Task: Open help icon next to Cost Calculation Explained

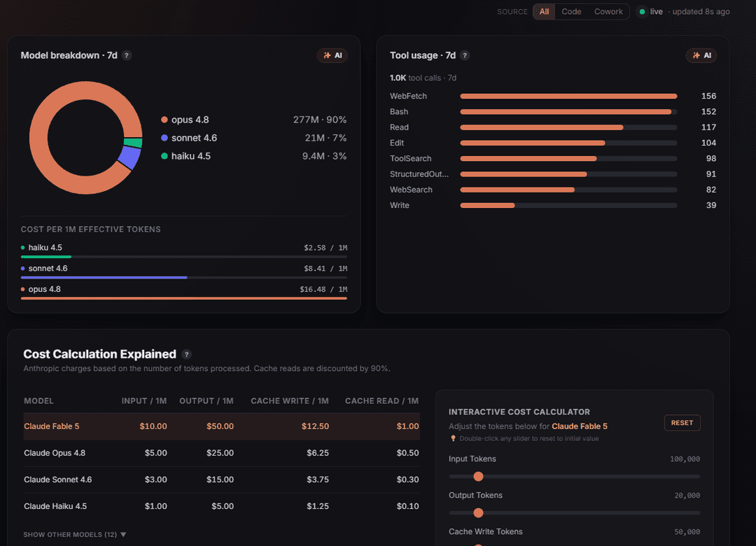Action: [x=187, y=354]
